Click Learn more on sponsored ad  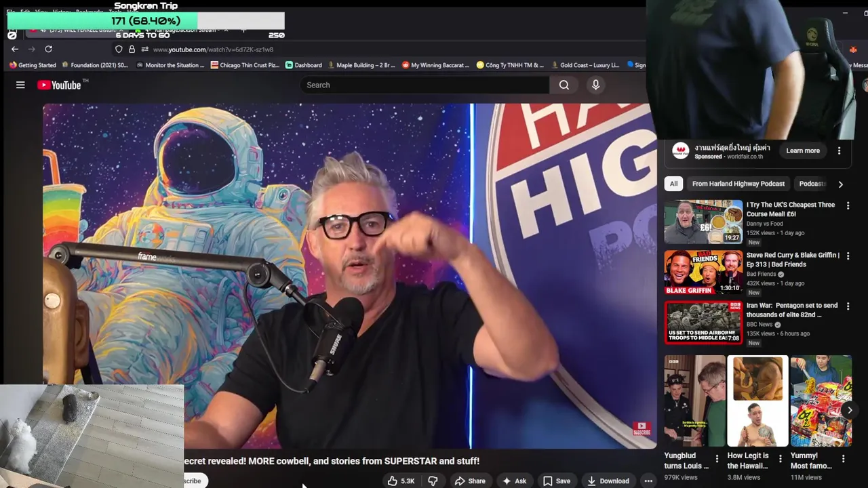pos(803,150)
